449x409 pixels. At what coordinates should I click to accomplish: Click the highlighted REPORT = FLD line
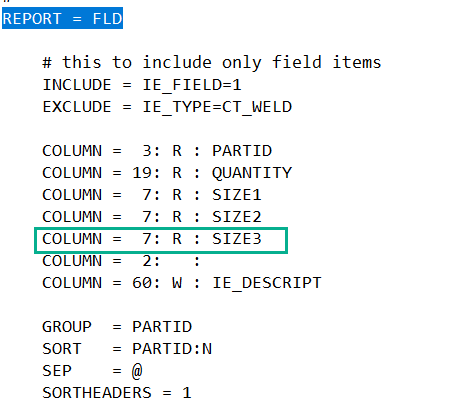[x=62, y=18]
